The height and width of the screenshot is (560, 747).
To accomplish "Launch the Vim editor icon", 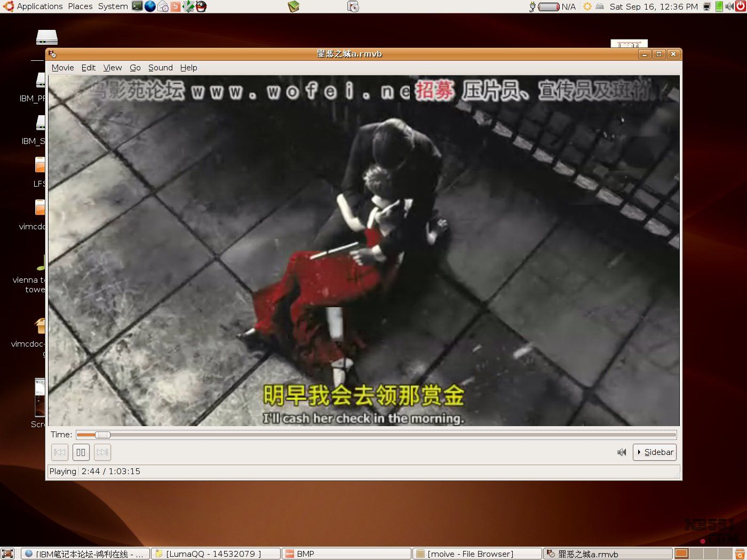I will (188, 6).
